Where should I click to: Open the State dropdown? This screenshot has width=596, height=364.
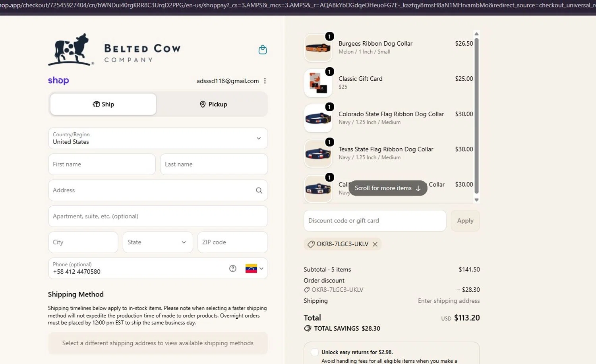[158, 242]
